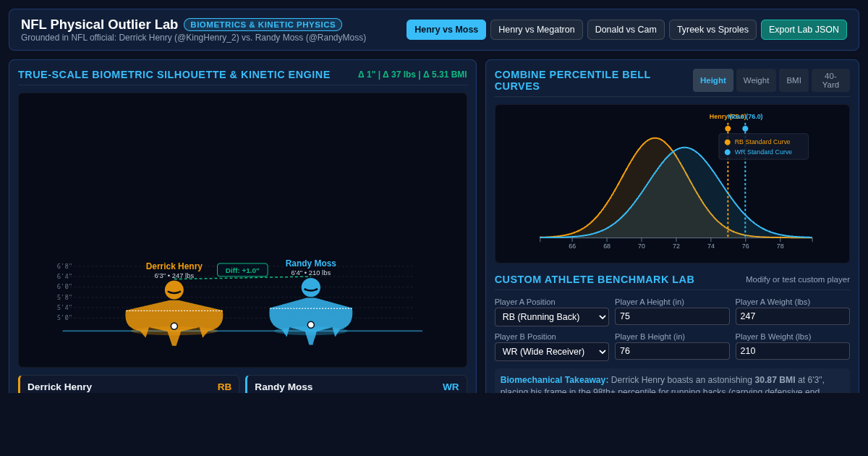The width and height of the screenshot is (868, 456).
Task: Click the 78 tick on height axis
Action: [x=780, y=246]
